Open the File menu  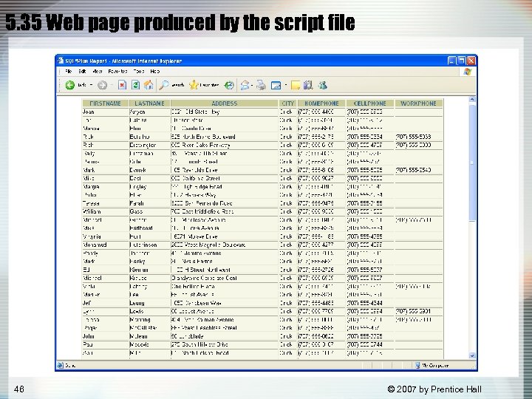tap(68, 71)
